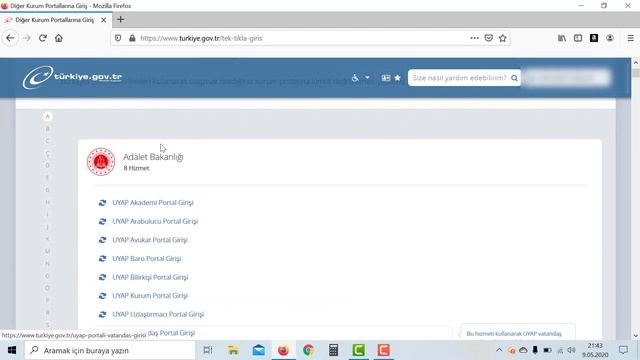The width and height of the screenshot is (640, 360).
Task: Click the Adalet Bakanlığı emblem
Action: pos(101,162)
